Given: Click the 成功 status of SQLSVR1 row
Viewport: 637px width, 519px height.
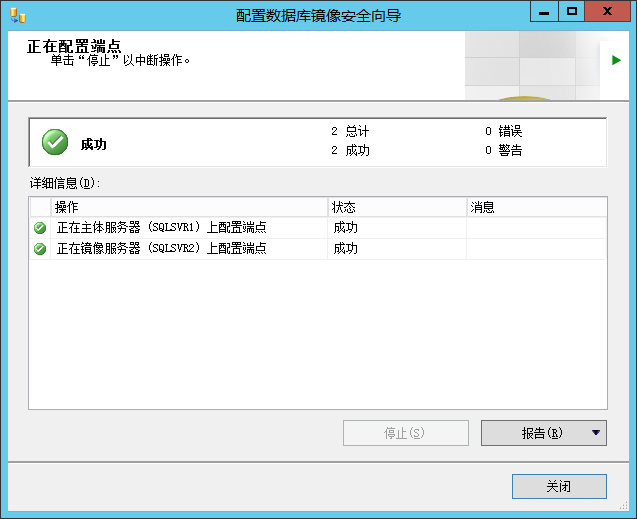Looking at the screenshot, I should click(345, 228).
